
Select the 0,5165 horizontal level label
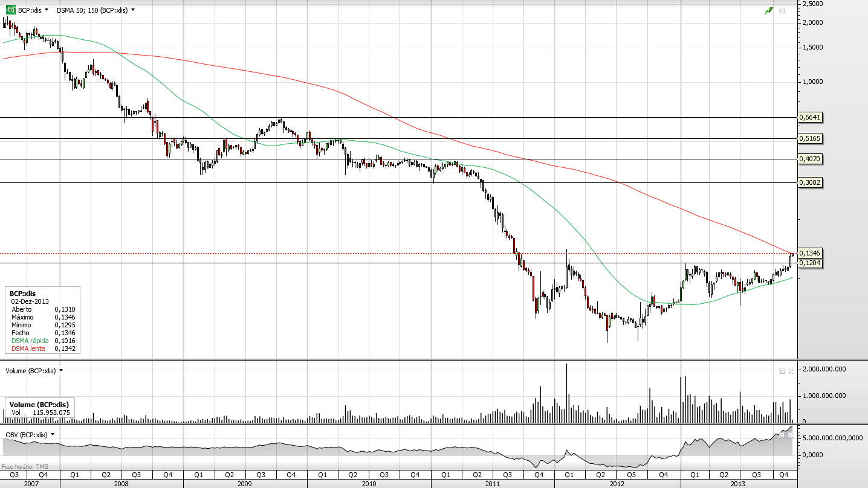tap(810, 138)
